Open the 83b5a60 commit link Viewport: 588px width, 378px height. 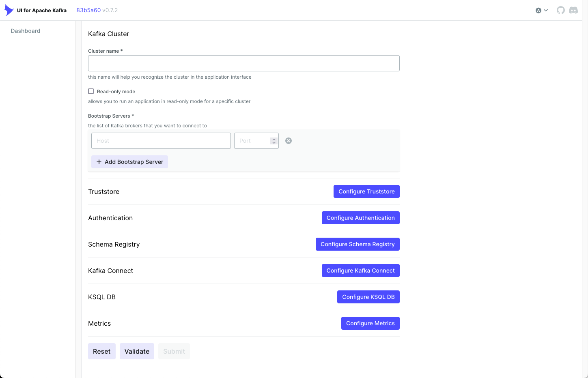click(x=88, y=10)
